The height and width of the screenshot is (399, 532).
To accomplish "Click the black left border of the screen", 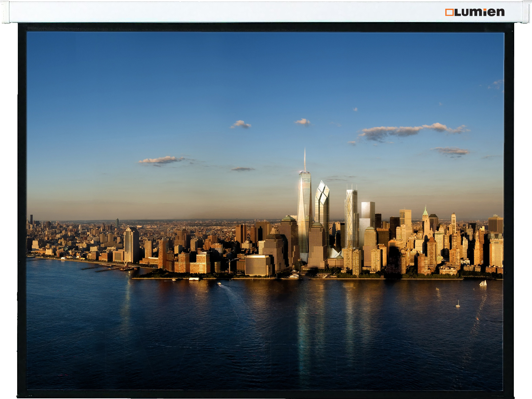I will [x=22, y=208].
